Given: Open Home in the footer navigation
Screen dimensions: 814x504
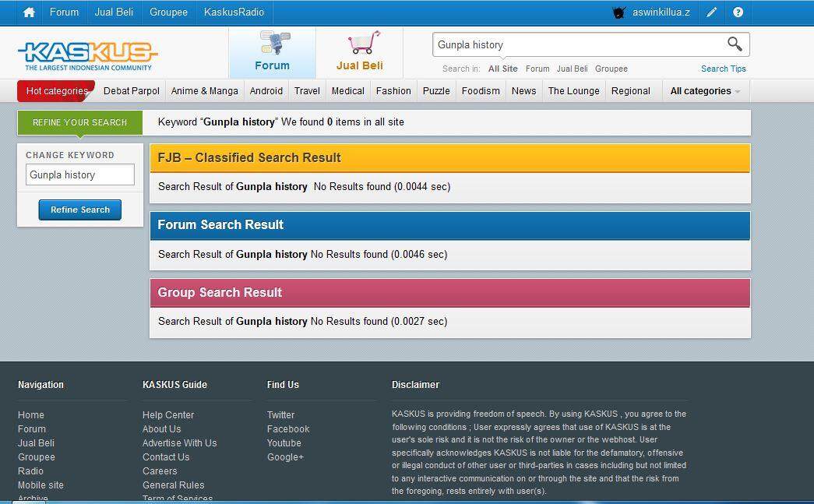Looking at the screenshot, I should (30, 414).
